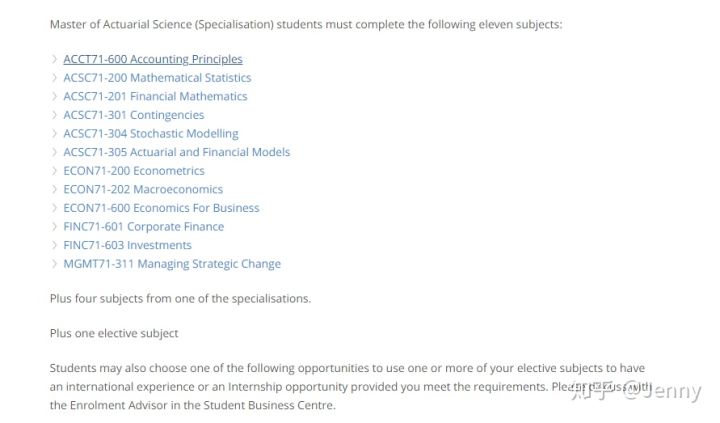
Task: Open FINC71-601 Corporate Finance subject
Action: [144, 226]
